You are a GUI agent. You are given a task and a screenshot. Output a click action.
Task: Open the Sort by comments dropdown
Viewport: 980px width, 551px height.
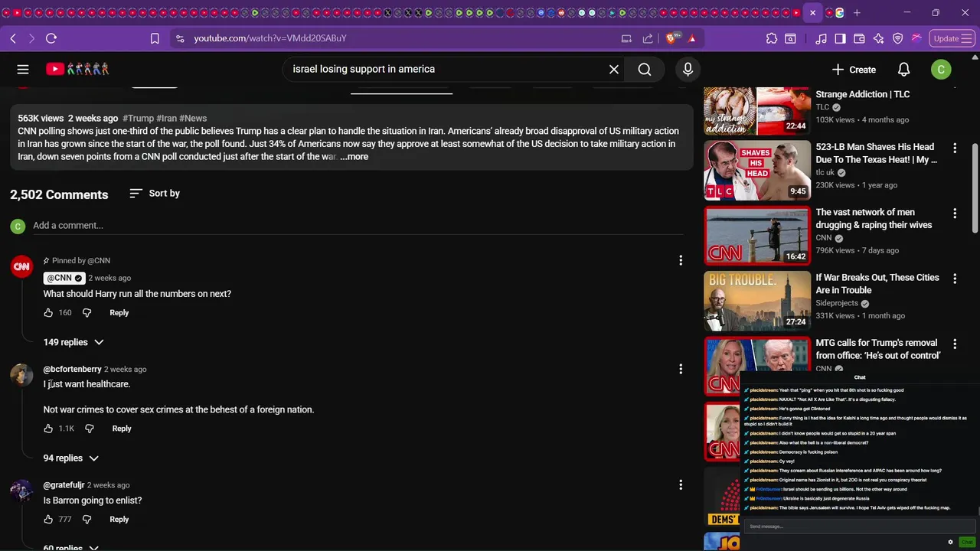click(x=155, y=194)
